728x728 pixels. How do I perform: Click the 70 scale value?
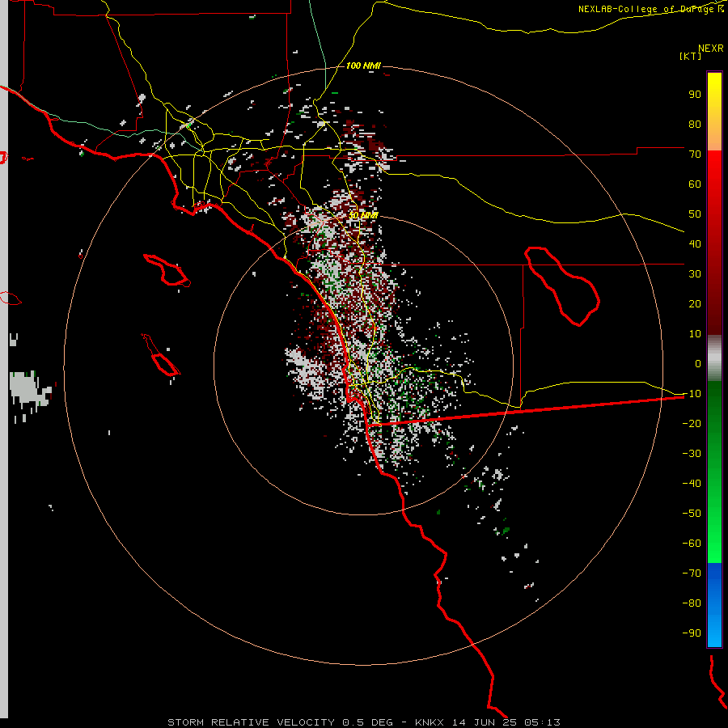pos(695,154)
